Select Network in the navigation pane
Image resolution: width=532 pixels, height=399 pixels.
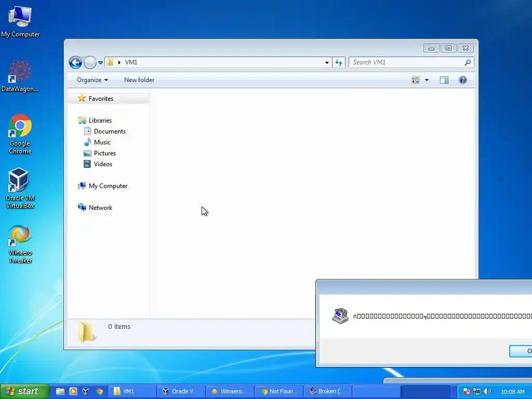coord(100,208)
